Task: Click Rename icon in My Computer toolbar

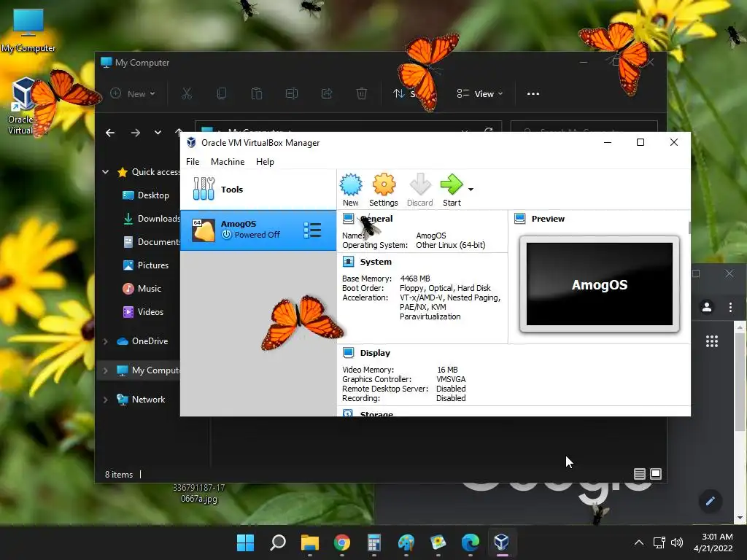Action: tap(292, 94)
